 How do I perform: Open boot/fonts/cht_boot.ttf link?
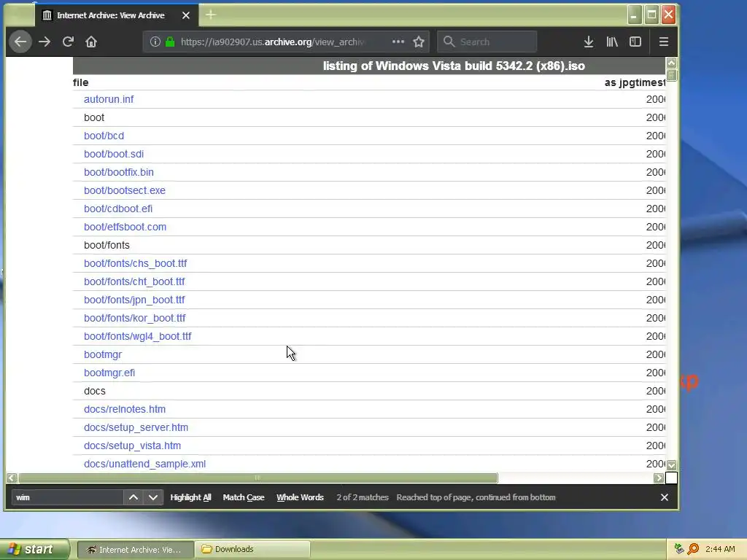pyautogui.click(x=134, y=281)
